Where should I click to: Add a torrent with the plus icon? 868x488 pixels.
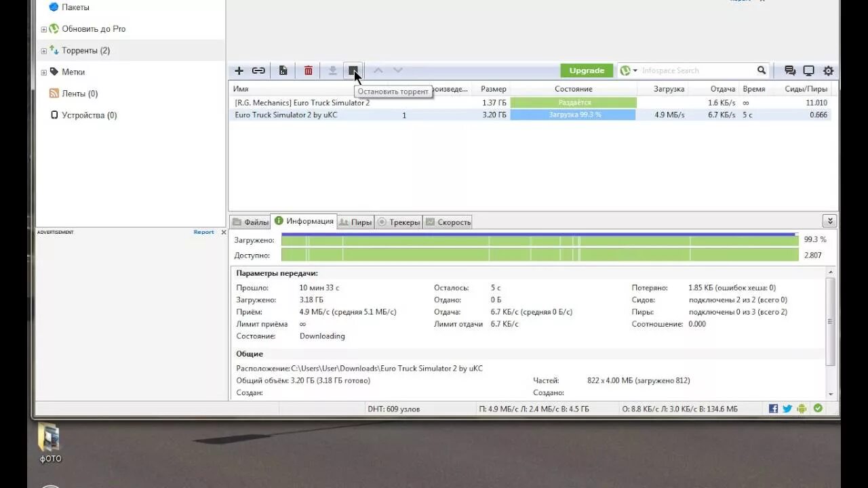(x=239, y=70)
